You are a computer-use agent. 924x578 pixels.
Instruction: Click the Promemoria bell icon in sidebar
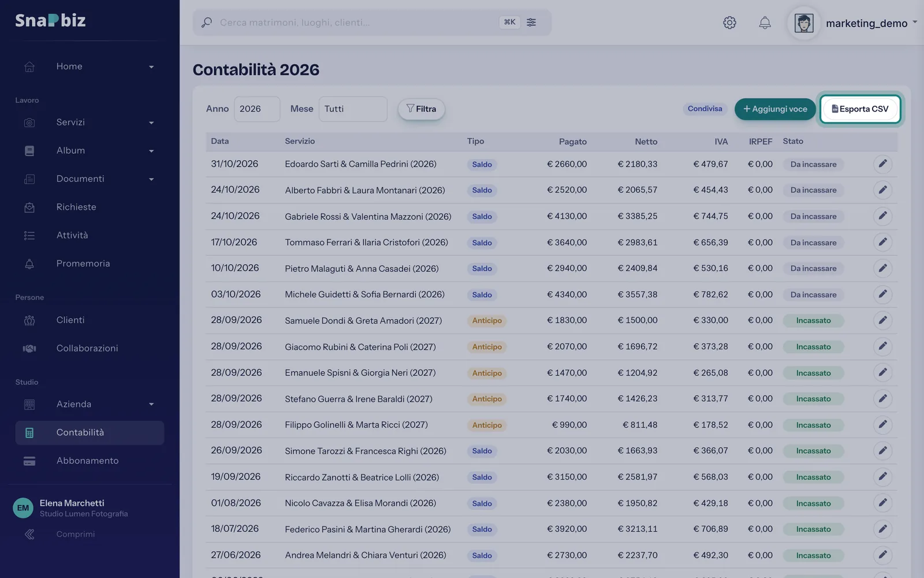(29, 264)
